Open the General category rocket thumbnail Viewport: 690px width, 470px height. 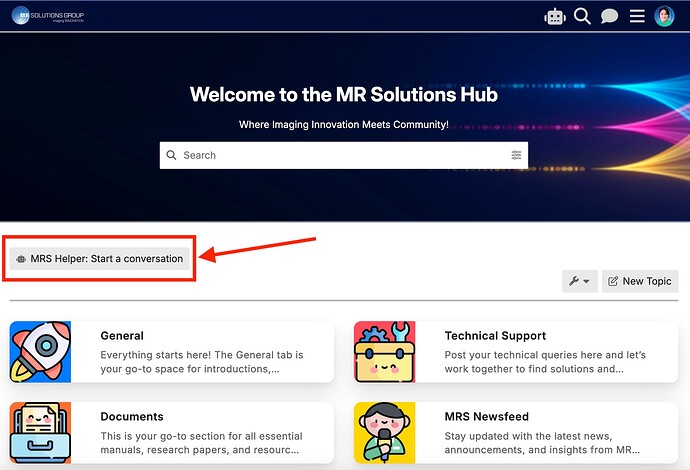(x=40, y=352)
